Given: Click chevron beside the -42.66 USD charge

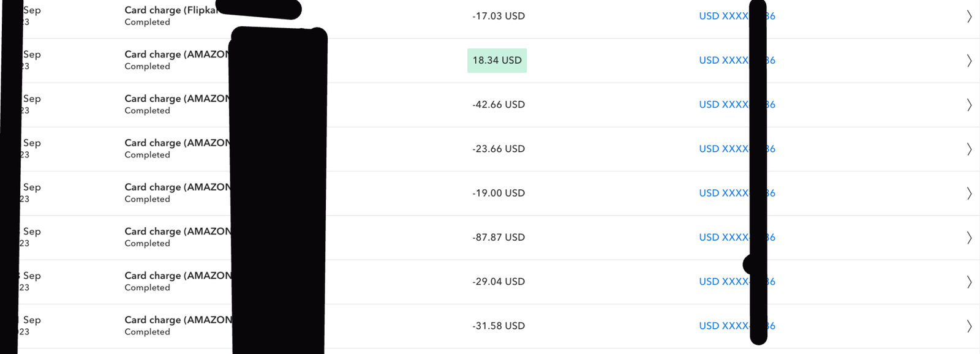Looking at the screenshot, I should [x=969, y=105].
